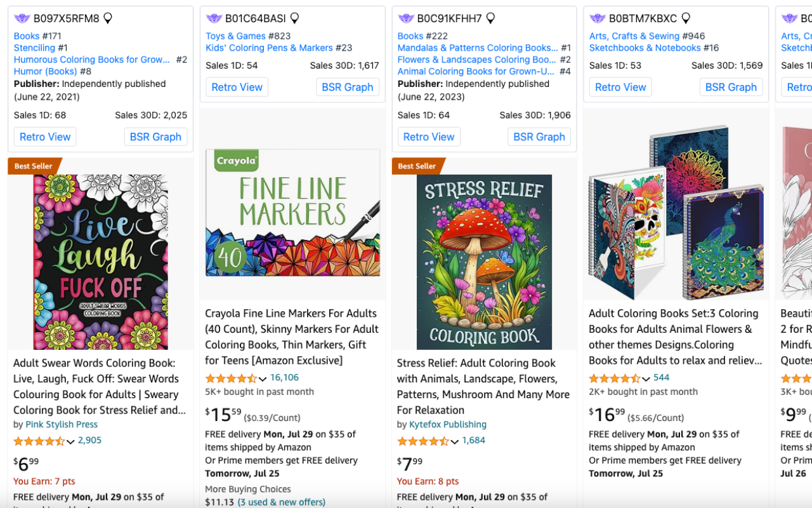Expand rating breakdown chevron for Crayola markers

point(263,379)
